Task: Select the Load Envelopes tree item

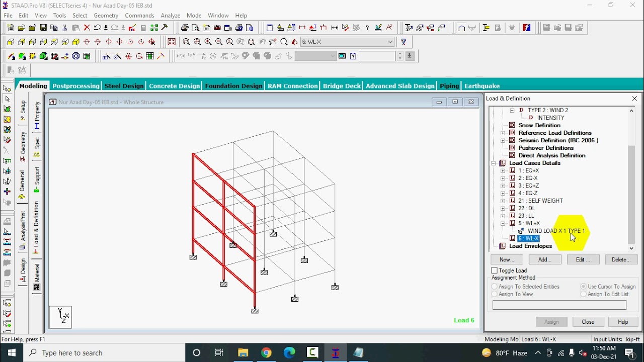Action: point(530,246)
